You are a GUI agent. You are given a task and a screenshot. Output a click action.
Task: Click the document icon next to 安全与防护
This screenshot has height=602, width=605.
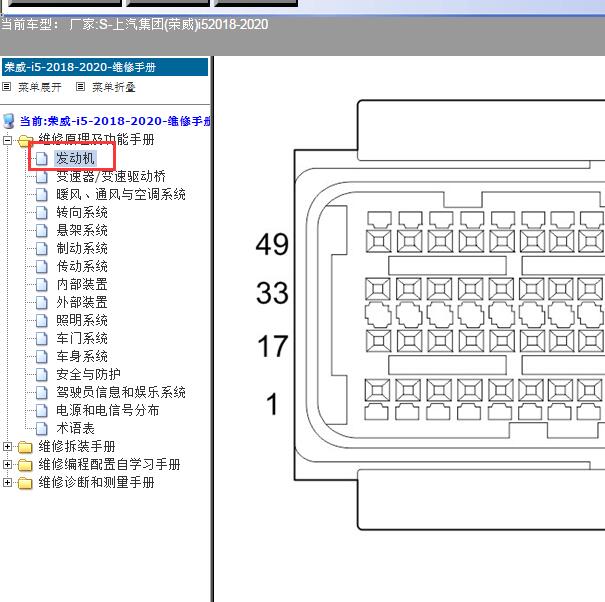click(x=42, y=374)
